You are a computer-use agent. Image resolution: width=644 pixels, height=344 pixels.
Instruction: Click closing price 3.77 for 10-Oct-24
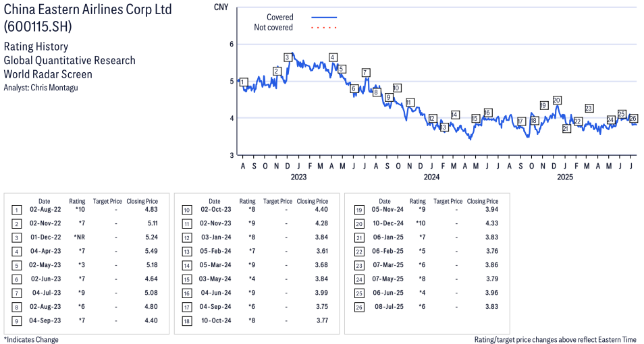(322, 321)
